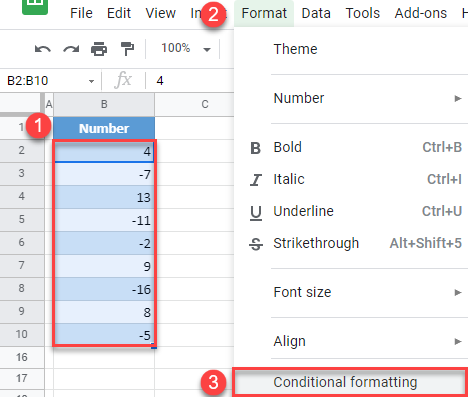Viewport: 468px width, 397px height.
Task: Click cell containing 13
Action: coord(104,197)
